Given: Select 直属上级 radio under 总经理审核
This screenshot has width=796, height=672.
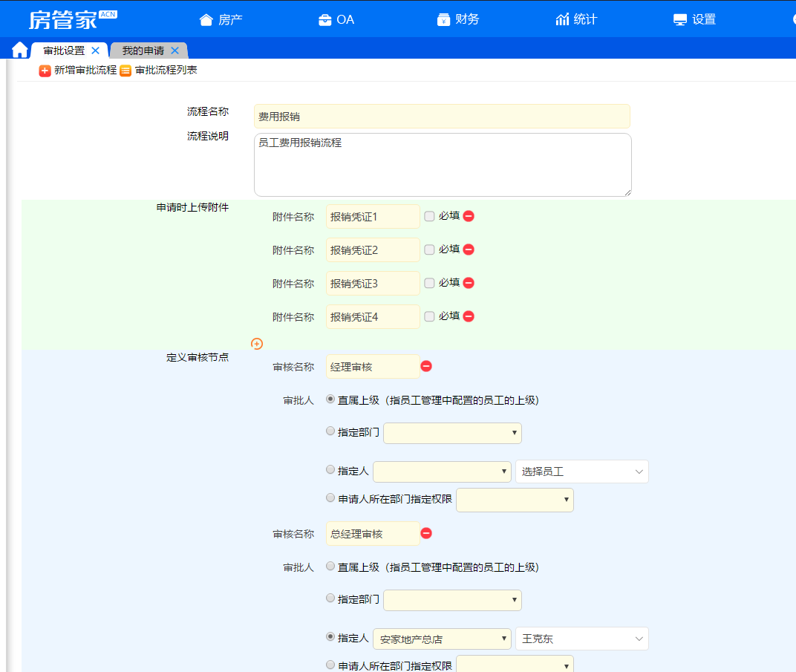Looking at the screenshot, I should (x=330, y=566).
